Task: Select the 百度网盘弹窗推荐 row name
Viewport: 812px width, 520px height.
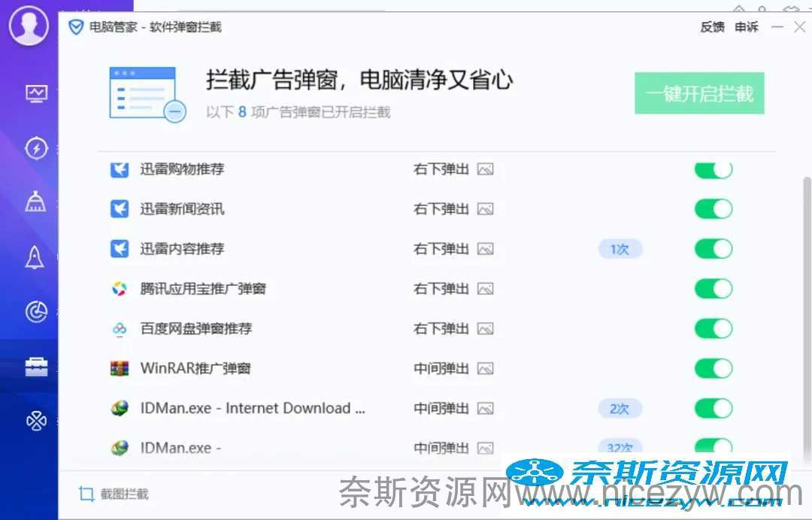Action: pyautogui.click(x=196, y=329)
